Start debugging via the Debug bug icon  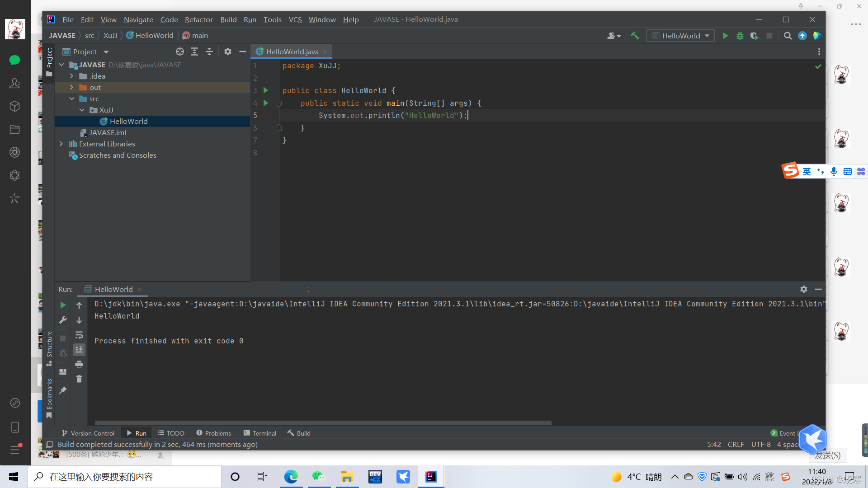[x=740, y=35]
